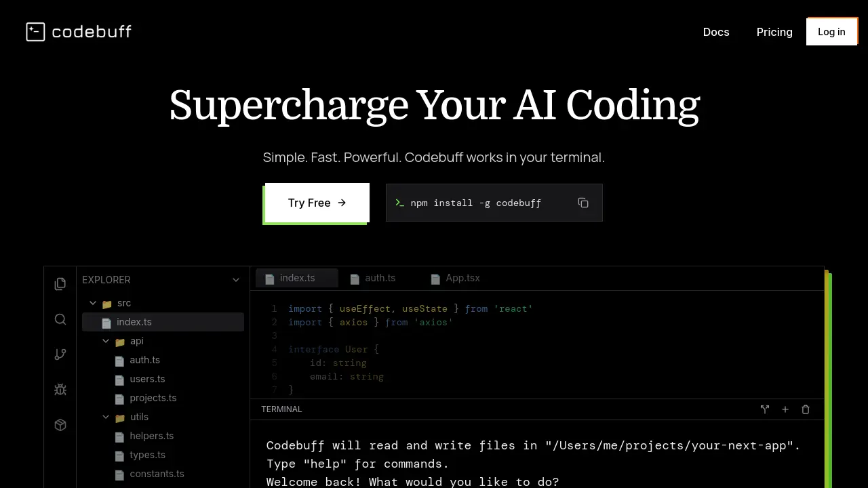This screenshot has width=868, height=488.
Task: Collapse the src folder
Action: coord(93,303)
